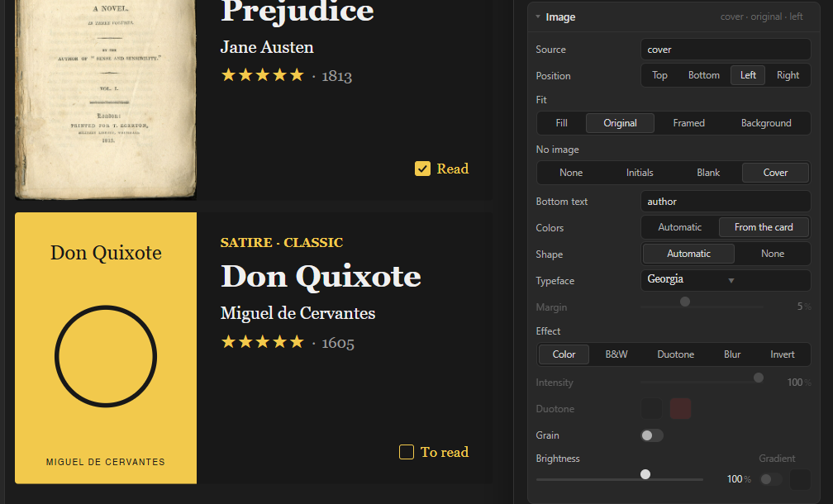
Task: Set Shape to Automatic
Action: [x=688, y=254]
